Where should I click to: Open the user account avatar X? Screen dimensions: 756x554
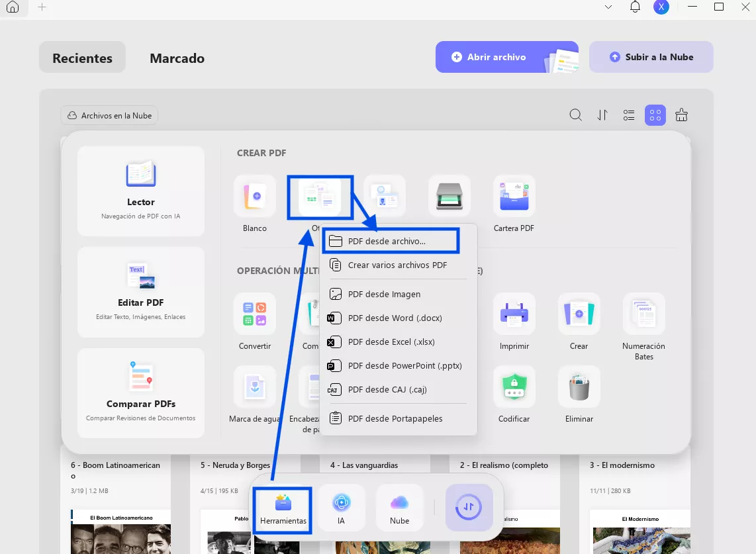tap(661, 7)
